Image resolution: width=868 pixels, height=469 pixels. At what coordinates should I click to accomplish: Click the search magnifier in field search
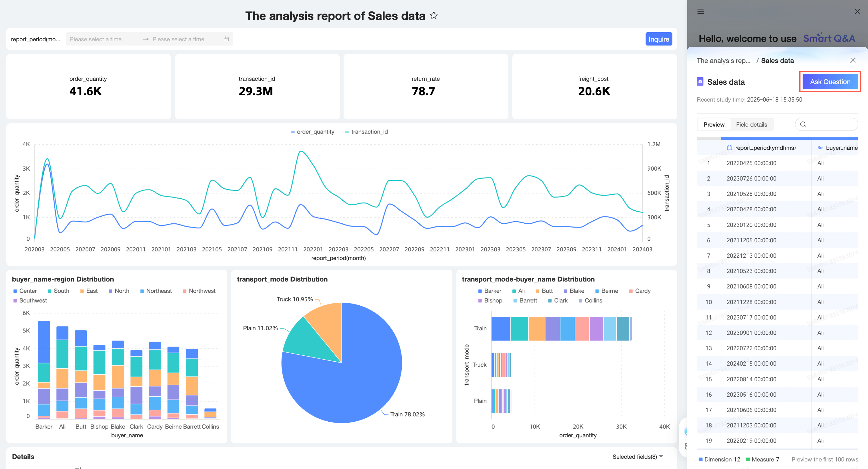803,124
